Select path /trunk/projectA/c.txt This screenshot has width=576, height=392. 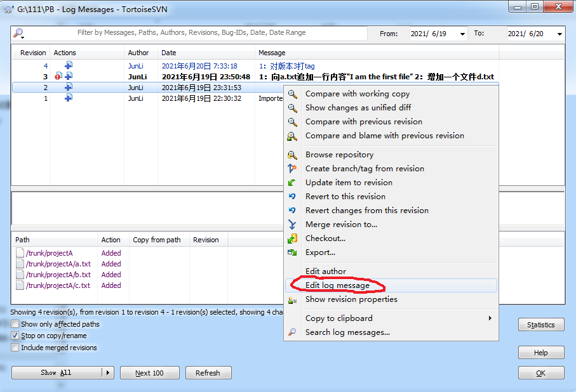58,285
